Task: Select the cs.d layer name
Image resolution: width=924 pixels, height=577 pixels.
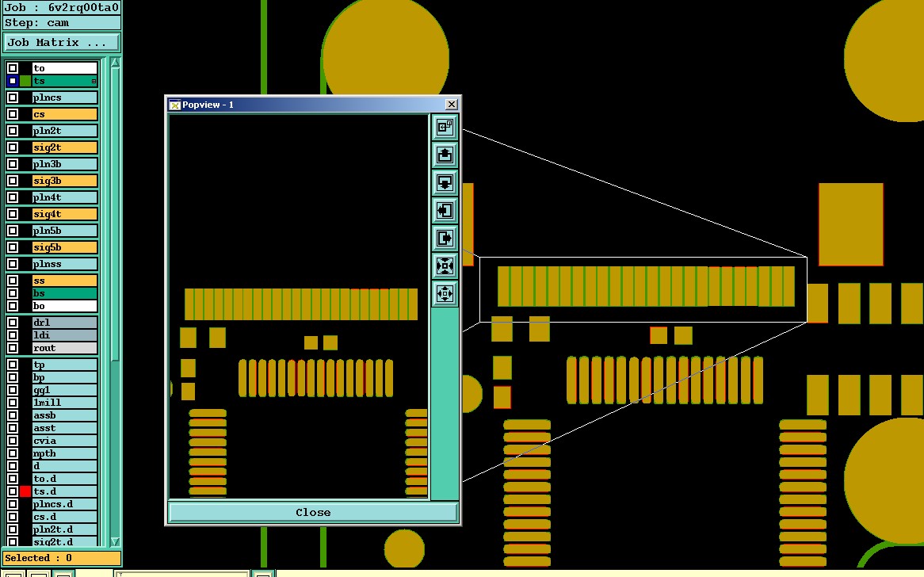Action: coord(64,516)
